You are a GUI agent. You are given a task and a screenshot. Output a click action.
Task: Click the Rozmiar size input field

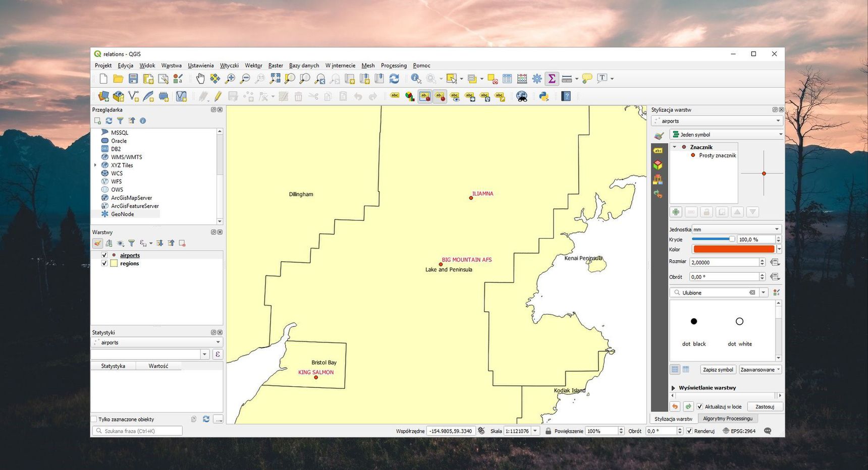click(x=724, y=262)
